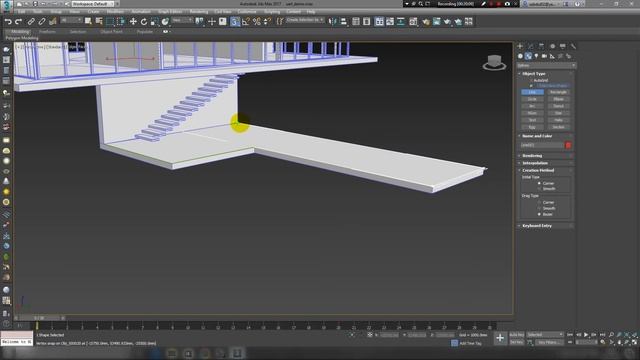Click the Rectangle shape button
This screenshot has width=640, height=360.
558,92
